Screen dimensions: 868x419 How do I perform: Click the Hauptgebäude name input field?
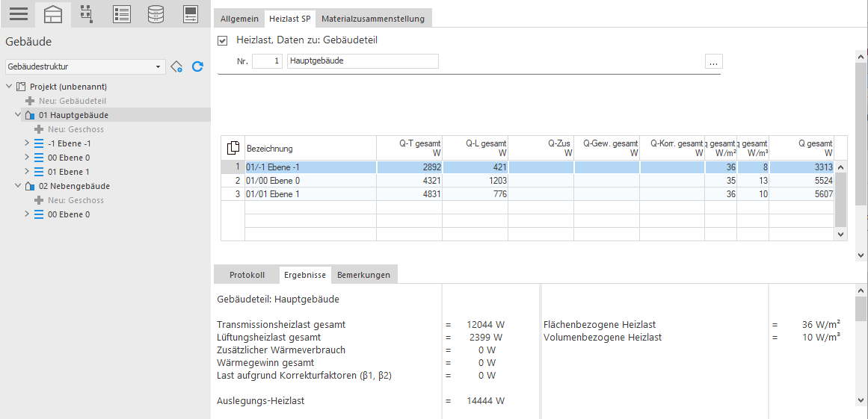click(x=363, y=61)
